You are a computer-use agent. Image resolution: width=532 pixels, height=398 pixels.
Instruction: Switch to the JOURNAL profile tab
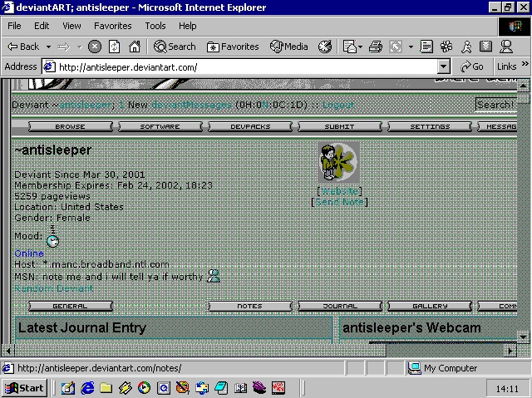[340, 306]
